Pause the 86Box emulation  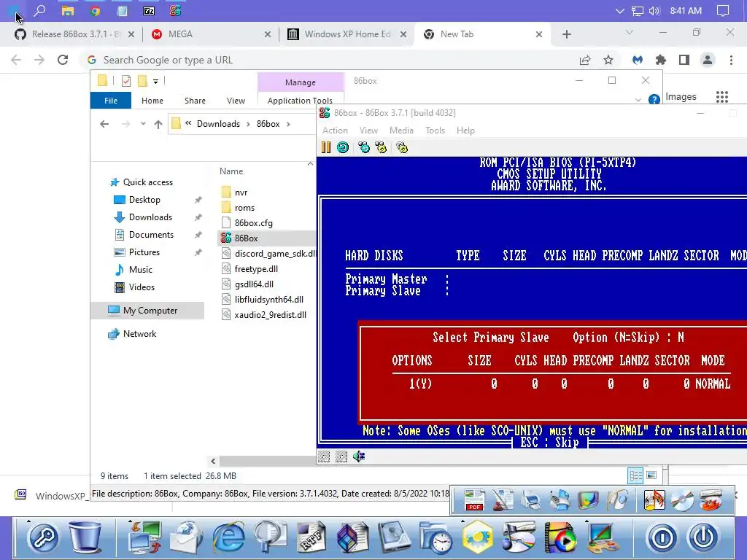click(326, 147)
